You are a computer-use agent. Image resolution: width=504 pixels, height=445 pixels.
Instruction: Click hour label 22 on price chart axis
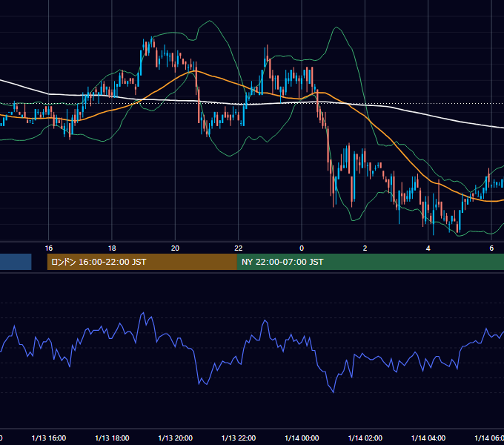(239, 248)
